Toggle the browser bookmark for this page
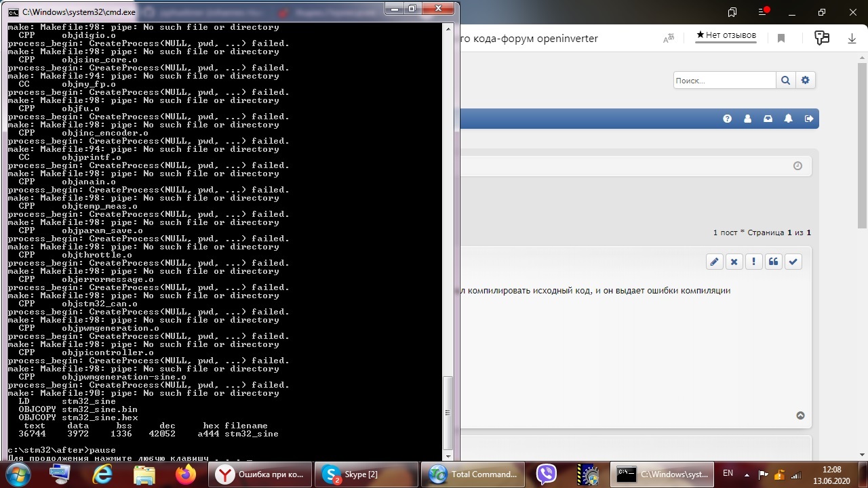This screenshot has width=868, height=488. (781, 39)
